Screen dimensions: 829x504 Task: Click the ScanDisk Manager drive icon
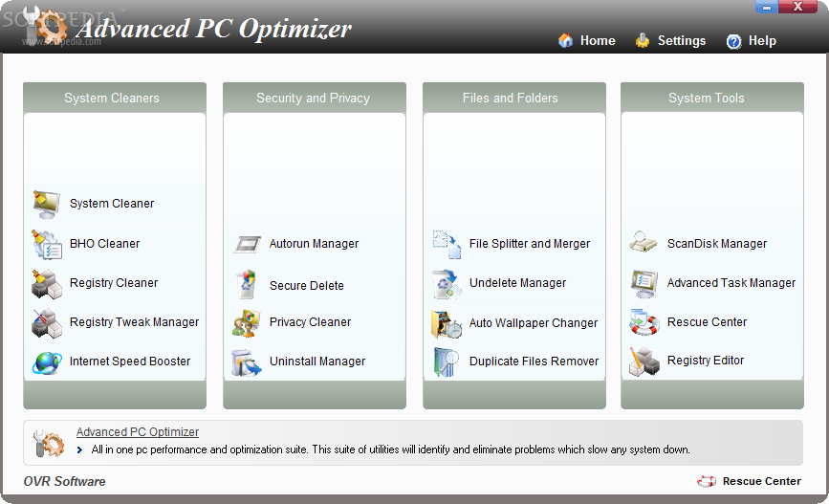644,242
